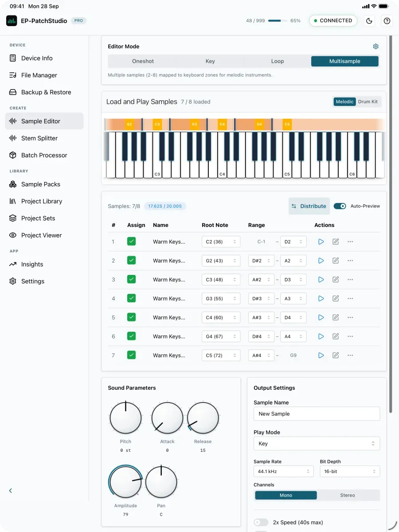The height and width of the screenshot is (532, 399).
Task: Edit sample 2 with root G2
Action: (336, 261)
